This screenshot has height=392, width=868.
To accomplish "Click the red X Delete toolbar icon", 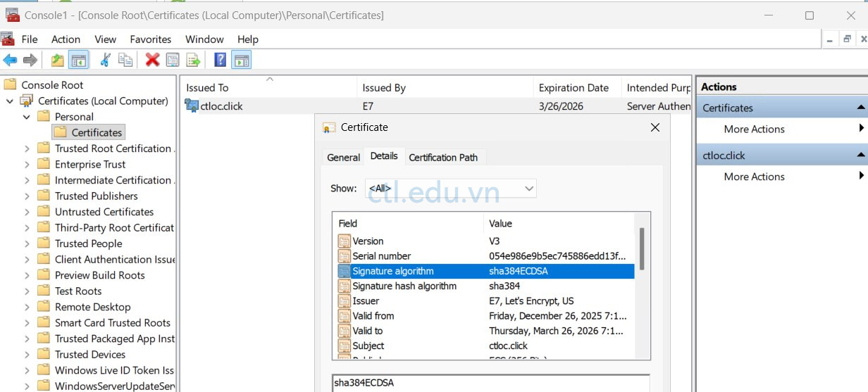I will tap(152, 60).
